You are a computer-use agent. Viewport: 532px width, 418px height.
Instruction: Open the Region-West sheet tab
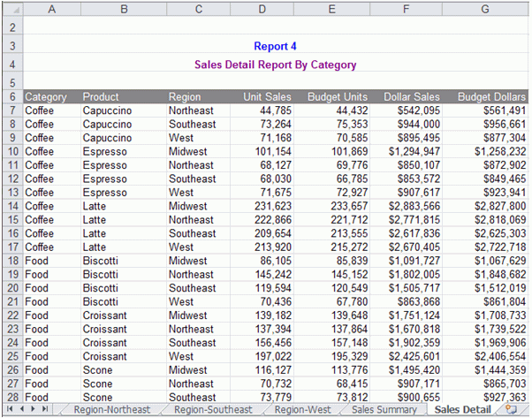pyautogui.click(x=301, y=410)
